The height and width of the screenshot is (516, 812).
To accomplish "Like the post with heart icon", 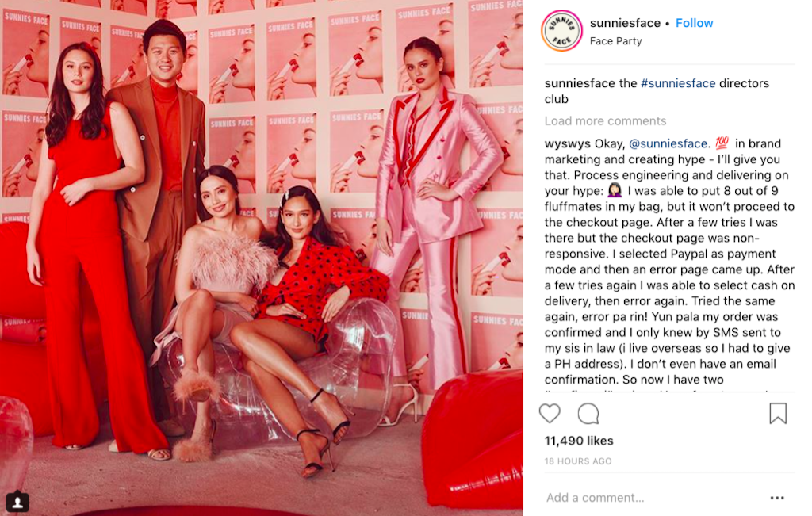I will pyautogui.click(x=550, y=414).
